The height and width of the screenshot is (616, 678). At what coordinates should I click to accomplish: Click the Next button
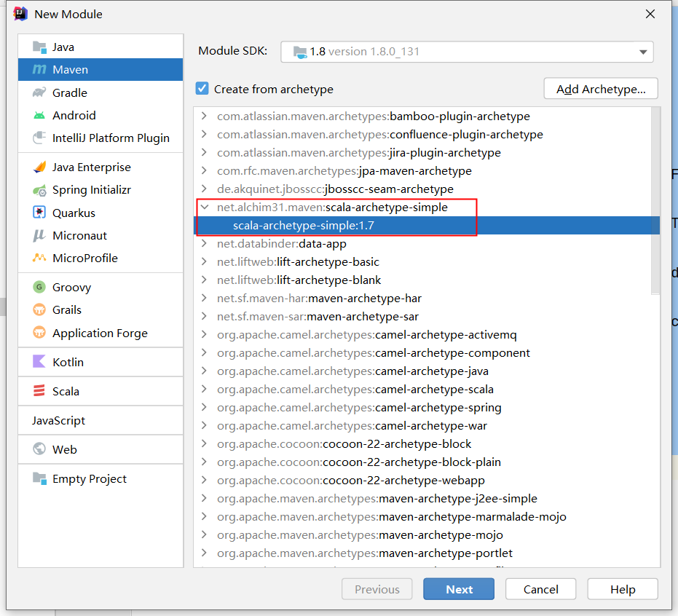459,589
